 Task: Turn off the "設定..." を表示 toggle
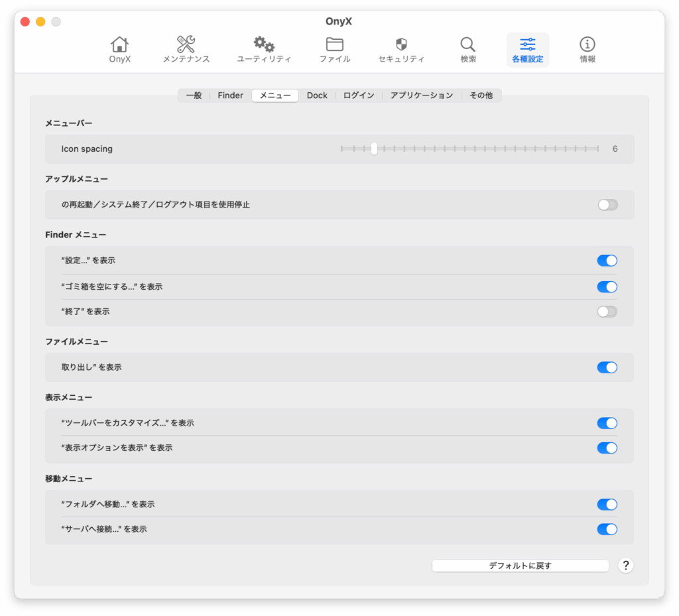(x=607, y=261)
